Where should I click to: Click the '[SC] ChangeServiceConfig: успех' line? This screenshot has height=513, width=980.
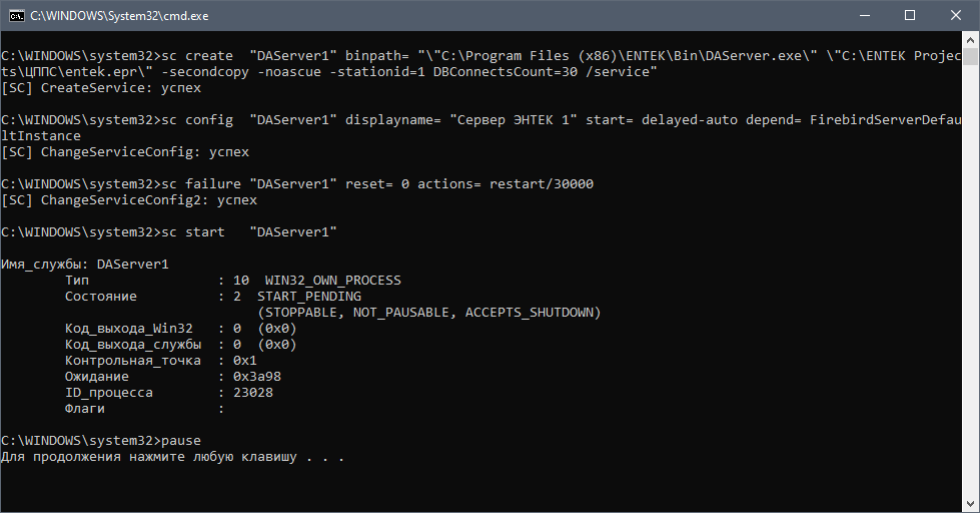125,153
